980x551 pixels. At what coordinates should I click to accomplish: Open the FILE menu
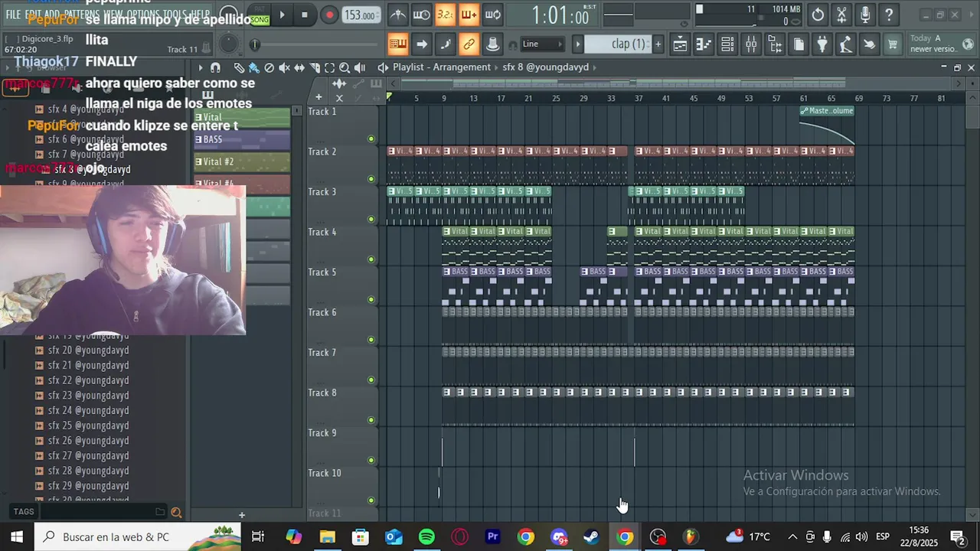[x=13, y=15]
